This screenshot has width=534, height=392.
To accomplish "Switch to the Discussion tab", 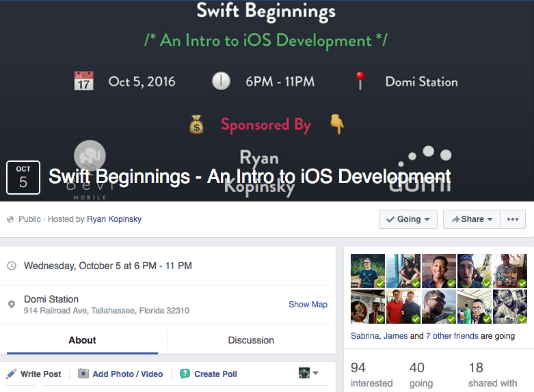I will 251,340.
